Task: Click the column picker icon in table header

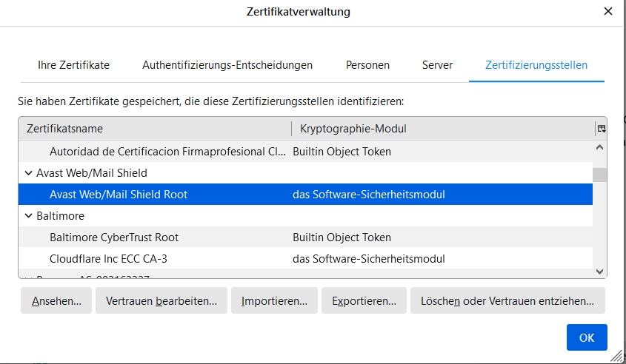Action: pos(601,129)
